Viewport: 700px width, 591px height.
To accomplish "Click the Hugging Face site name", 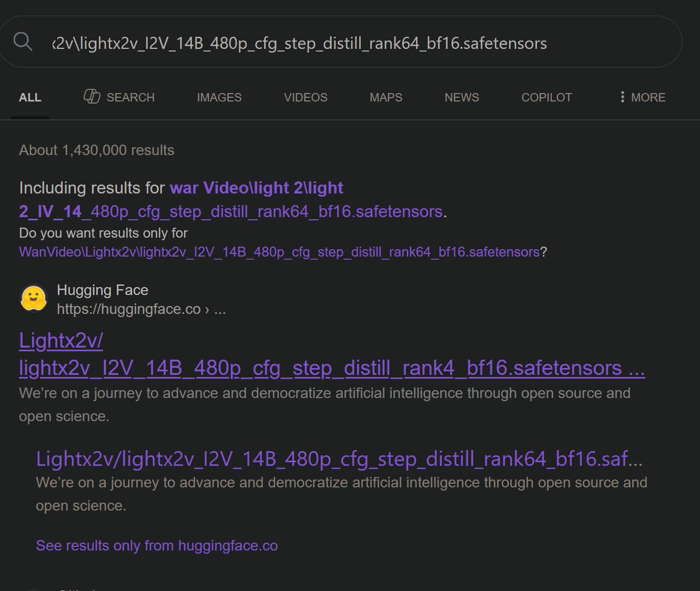I will [x=103, y=290].
